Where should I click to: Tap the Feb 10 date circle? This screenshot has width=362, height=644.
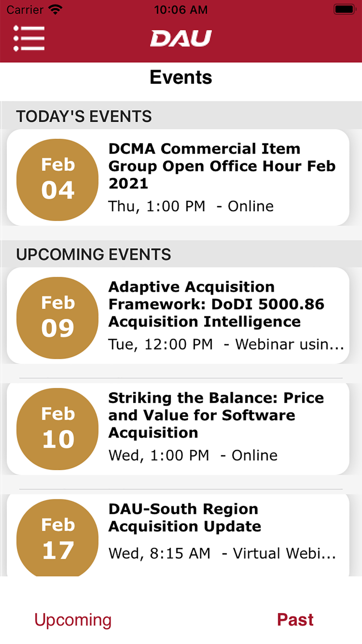pos(58,429)
